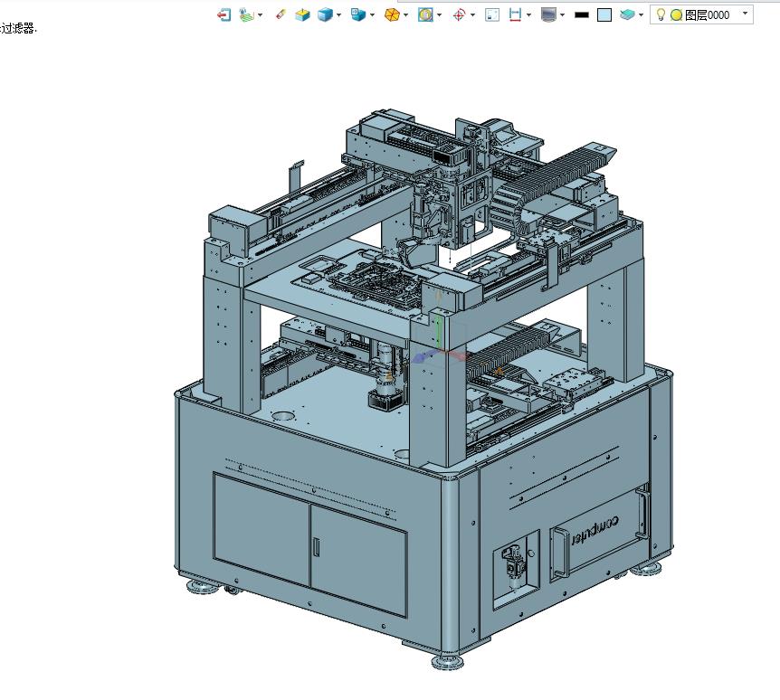Open the view orientation dropdown arrow
Viewport: 780px width, 700px height.
(x=372, y=14)
